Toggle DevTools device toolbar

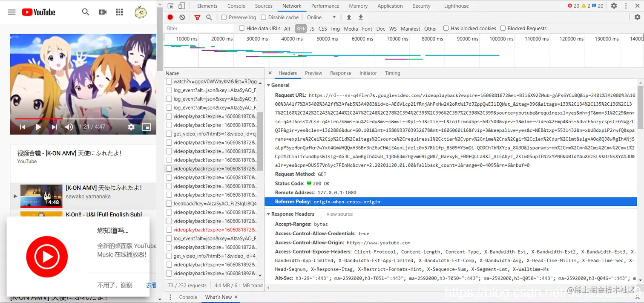click(x=182, y=6)
